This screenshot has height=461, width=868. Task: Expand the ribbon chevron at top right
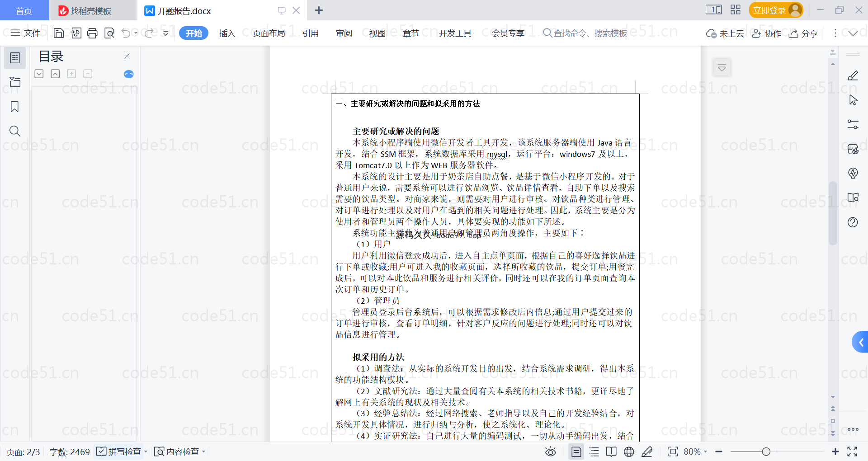click(x=853, y=33)
